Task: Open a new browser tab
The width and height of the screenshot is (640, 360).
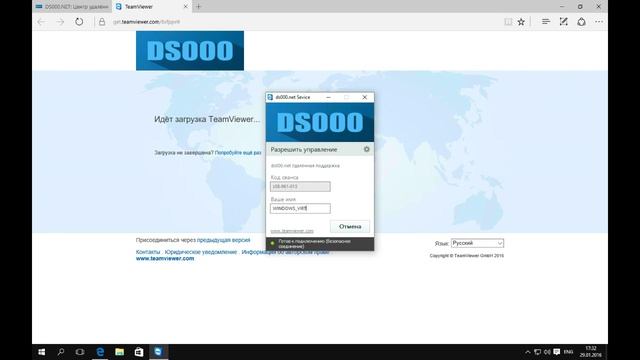Action: [x=199, y=7]
